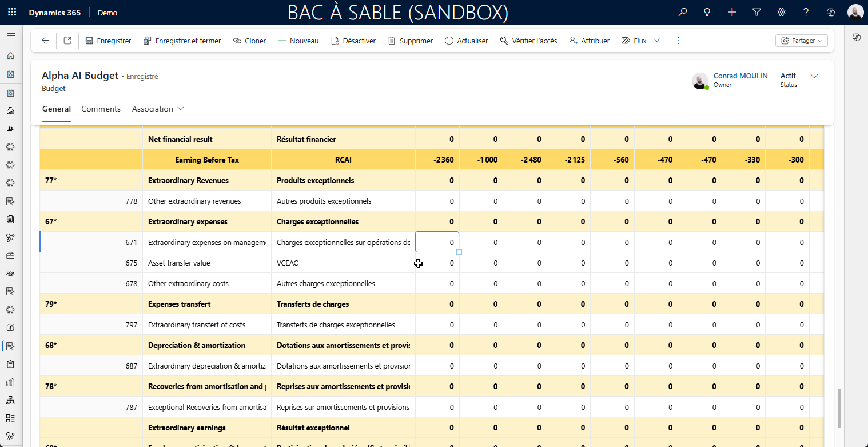Open the buildings sidebar icon
This screenshot has width=868, height=447.
click(10, 382)
